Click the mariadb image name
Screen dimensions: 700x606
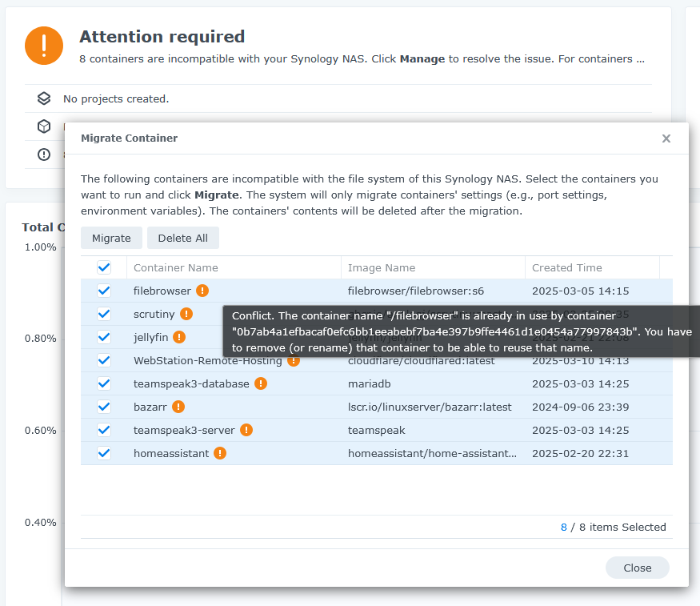point(369,384)
